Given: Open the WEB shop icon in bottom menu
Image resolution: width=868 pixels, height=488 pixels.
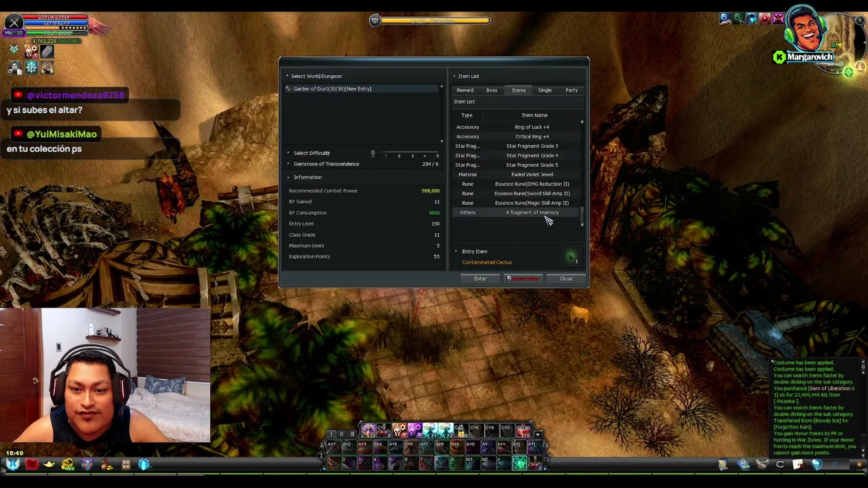Looking at the screenshot, I should 67,465.
